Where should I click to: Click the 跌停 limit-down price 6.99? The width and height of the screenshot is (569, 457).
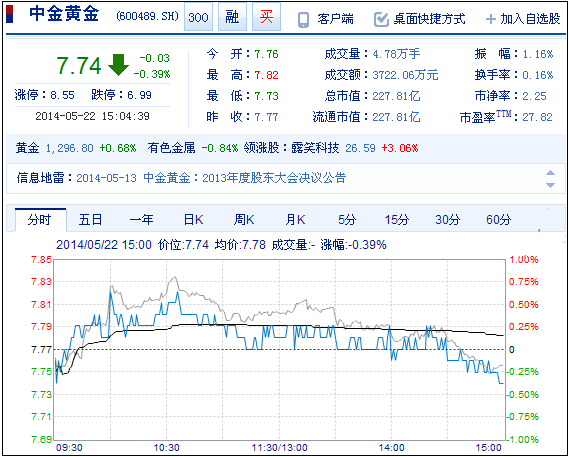coord(139,95)
